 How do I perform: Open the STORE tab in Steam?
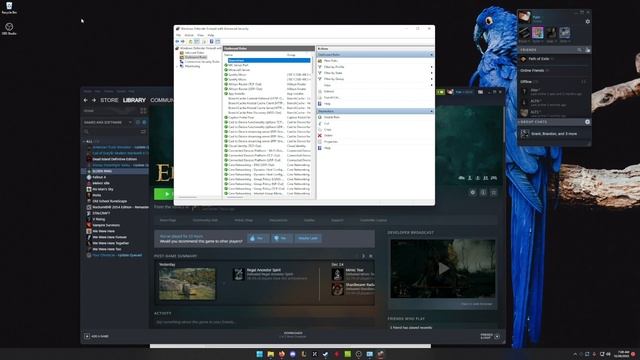point(109,100)
